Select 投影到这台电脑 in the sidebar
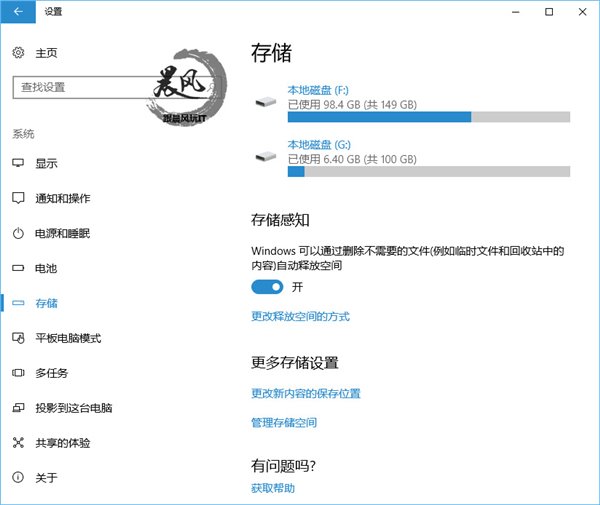This screenshot has width=600, height=505. click(x=74, y=408)
